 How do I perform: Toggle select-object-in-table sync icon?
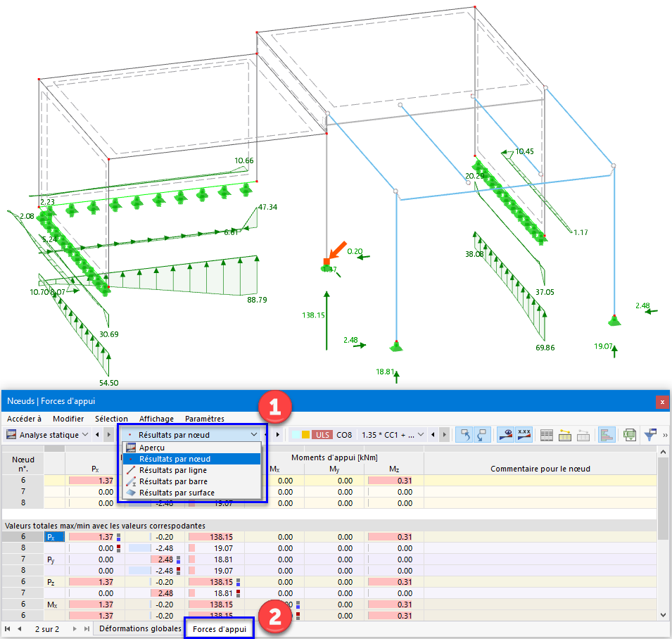(464, 435)
